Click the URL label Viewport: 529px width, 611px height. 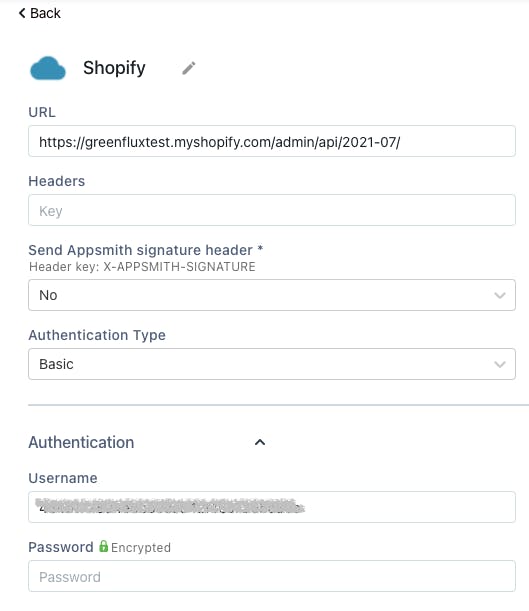pos(42,112)
